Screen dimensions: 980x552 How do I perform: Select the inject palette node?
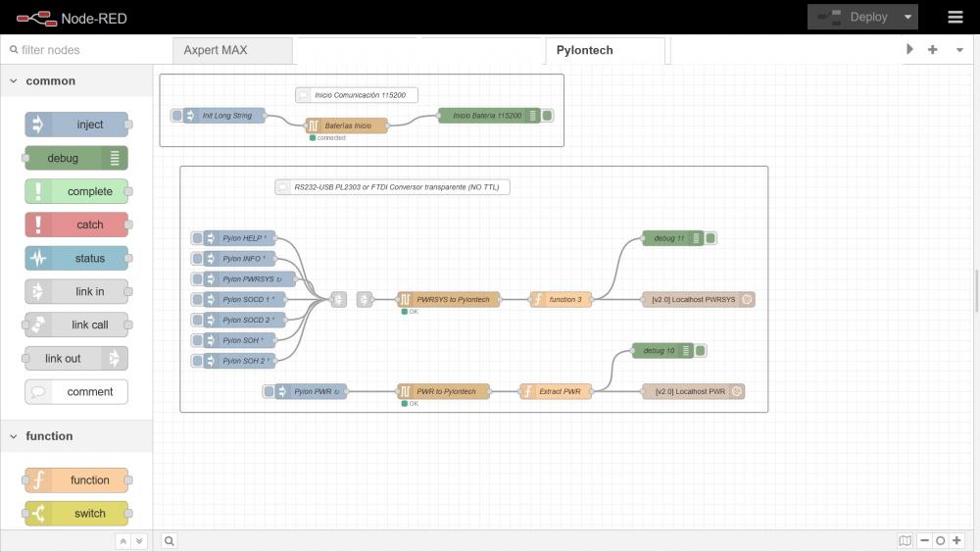pyautogui.click(x=76, y=125)
